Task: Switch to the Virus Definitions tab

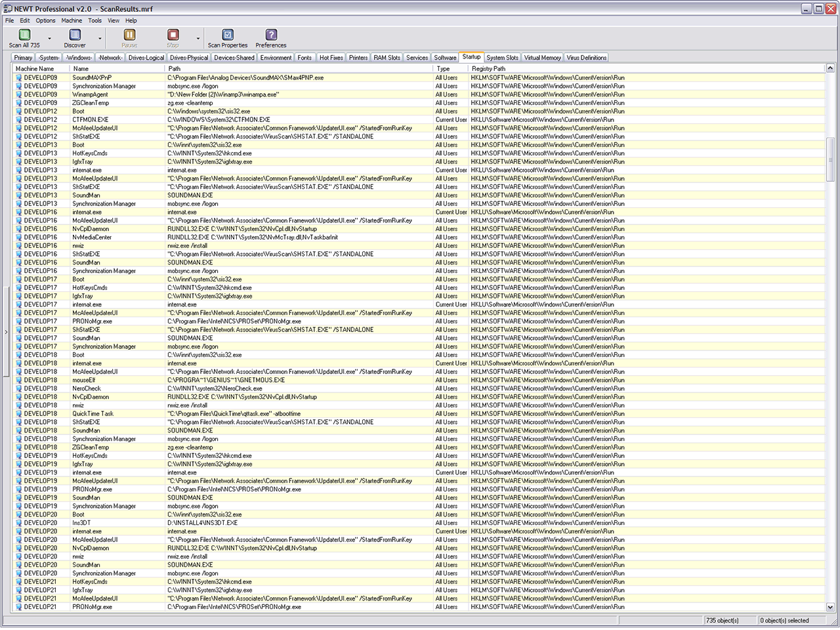Action: [586, 58]
